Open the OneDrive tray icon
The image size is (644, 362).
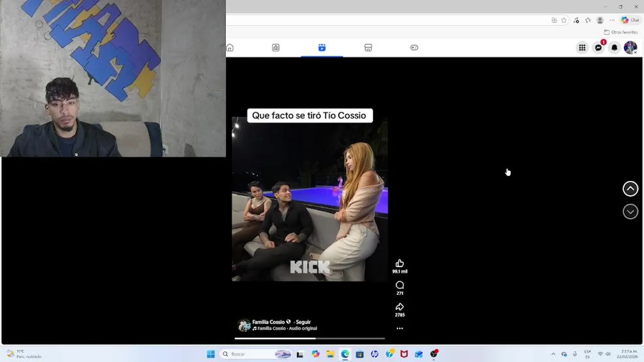point(564,354)
